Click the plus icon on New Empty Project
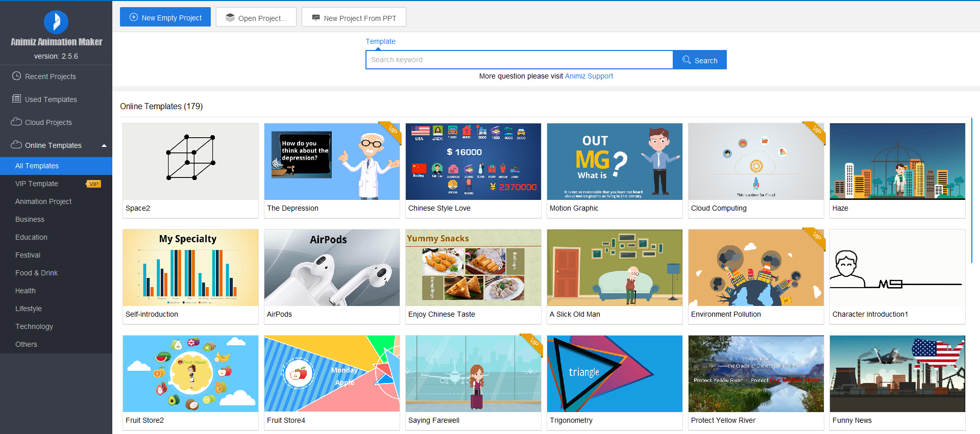 click(x=134, y=17)
